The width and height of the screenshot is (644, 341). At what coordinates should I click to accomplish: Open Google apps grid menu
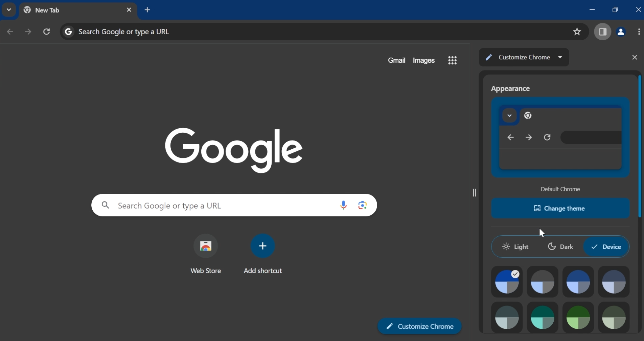pyautogui.click(x=453, y=60)
